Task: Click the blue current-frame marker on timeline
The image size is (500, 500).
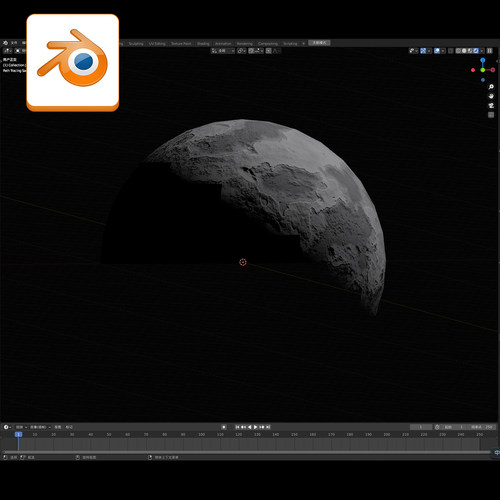Action: pos(18,434)
